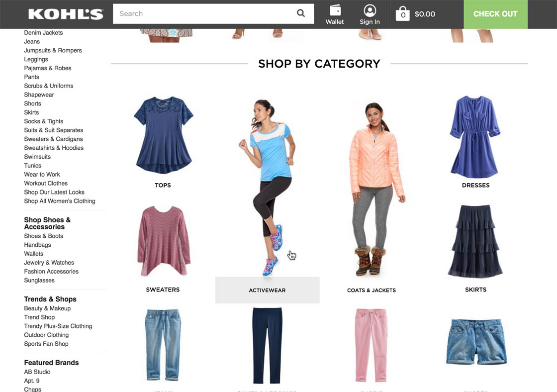Click the search magnifier icon
Screen dimensions: 557x392
click(x=301, y=13)
